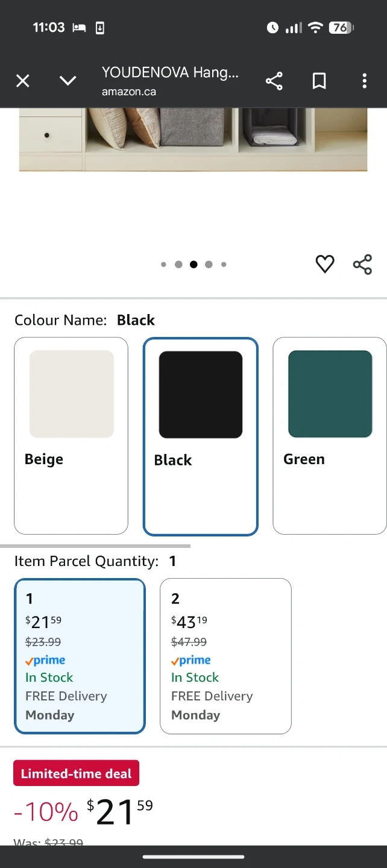
Task: Tap the product share icon beside heart
Action: 362,264
